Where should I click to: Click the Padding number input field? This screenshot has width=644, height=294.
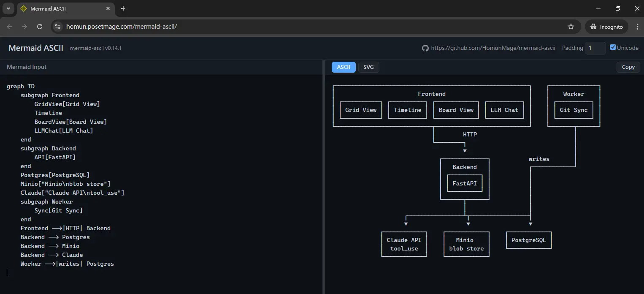(595, 48)
